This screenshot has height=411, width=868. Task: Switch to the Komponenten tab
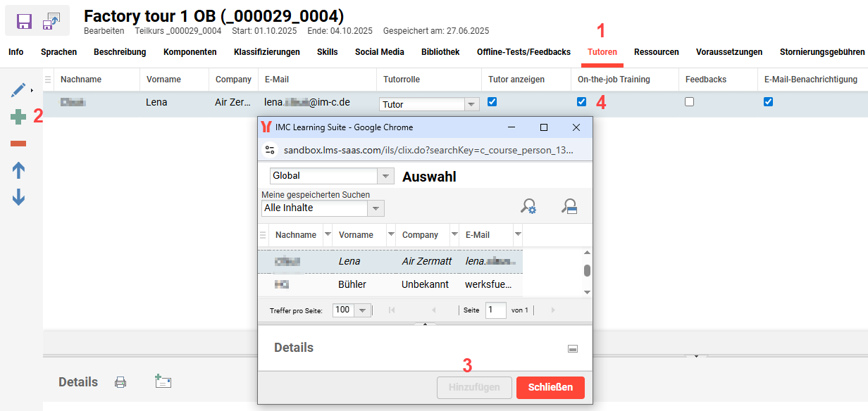(x=190, y=51)
